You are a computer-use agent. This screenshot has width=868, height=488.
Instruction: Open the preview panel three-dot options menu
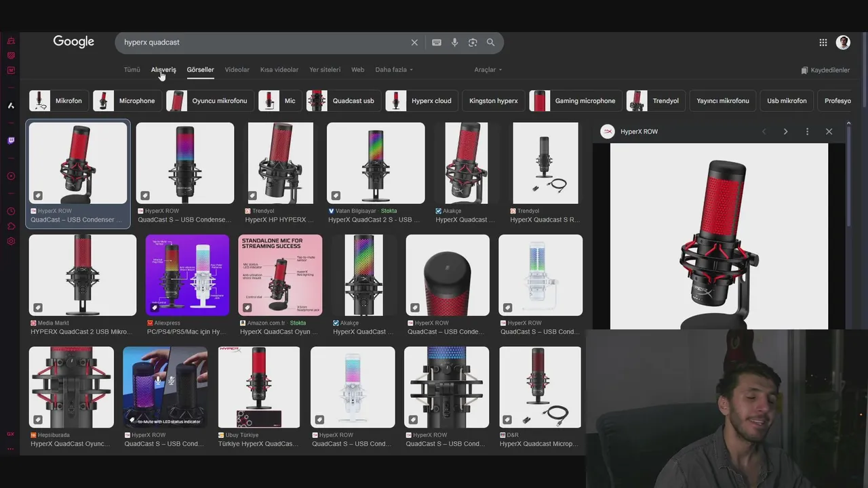coord(807,131)
